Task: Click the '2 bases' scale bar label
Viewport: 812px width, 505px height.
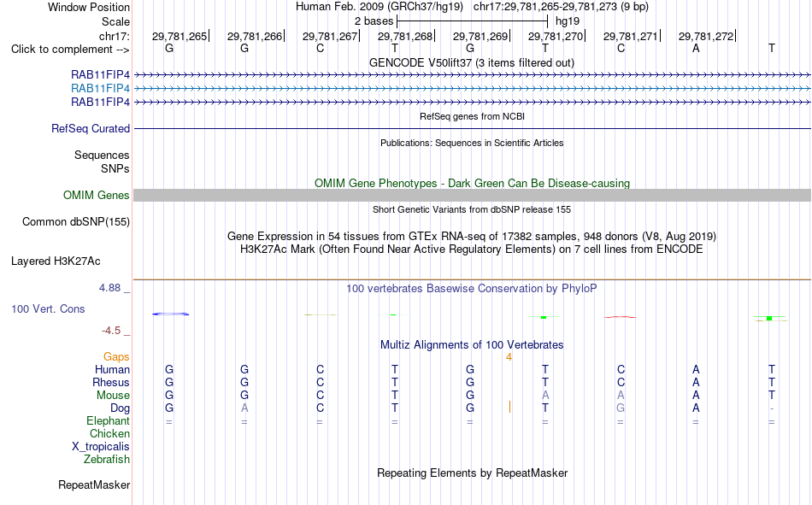Action: 374,21
